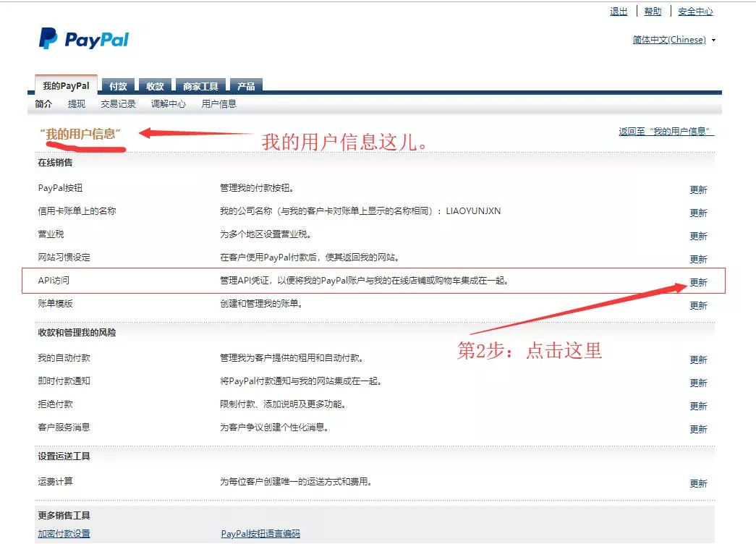Image resolution: width=756 pixels, height=544 pixels.
Task: Click 更新 for 营业税 row
Action: [x=698, y=236]
